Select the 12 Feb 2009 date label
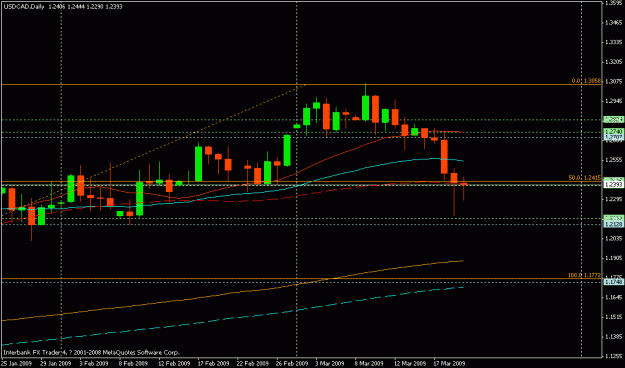The width and height of the screenshot is (625, 368). click(174, 363)
